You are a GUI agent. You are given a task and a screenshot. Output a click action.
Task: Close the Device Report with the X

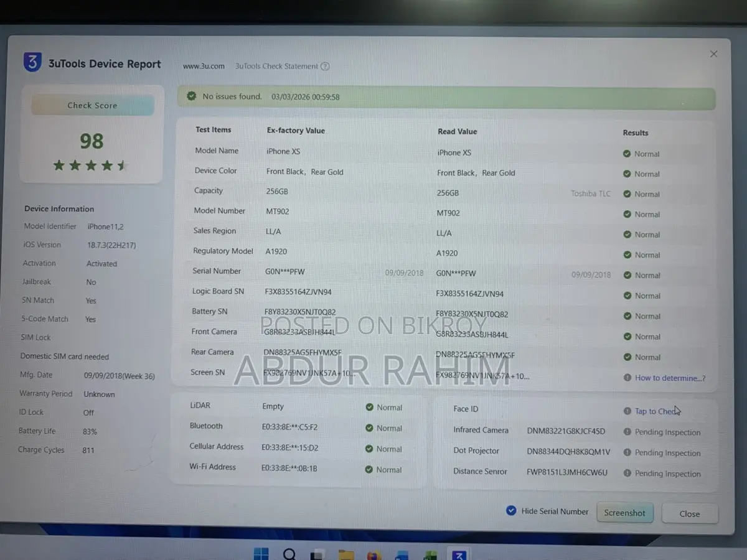coord(714,54)
